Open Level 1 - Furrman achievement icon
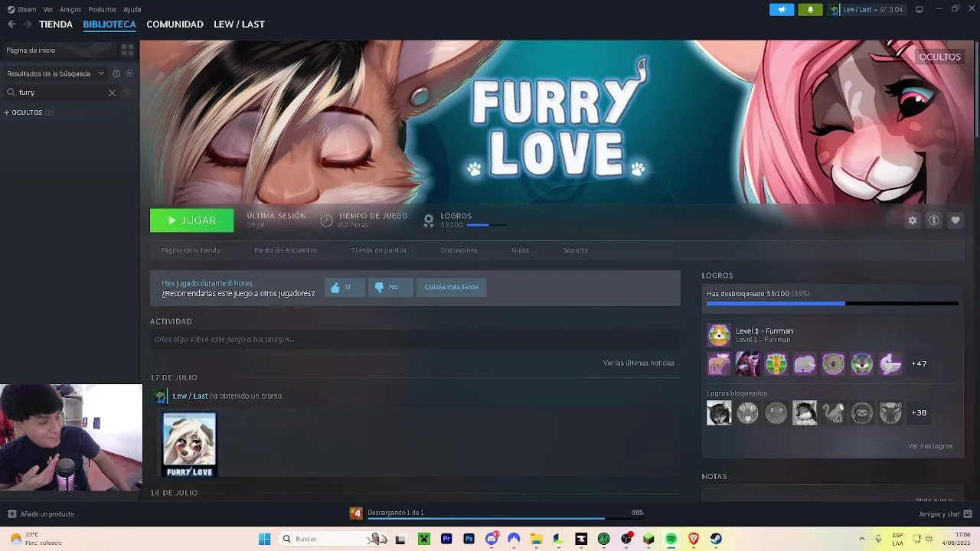The width and height of the screenshot is (980, 551). (719, 335)
